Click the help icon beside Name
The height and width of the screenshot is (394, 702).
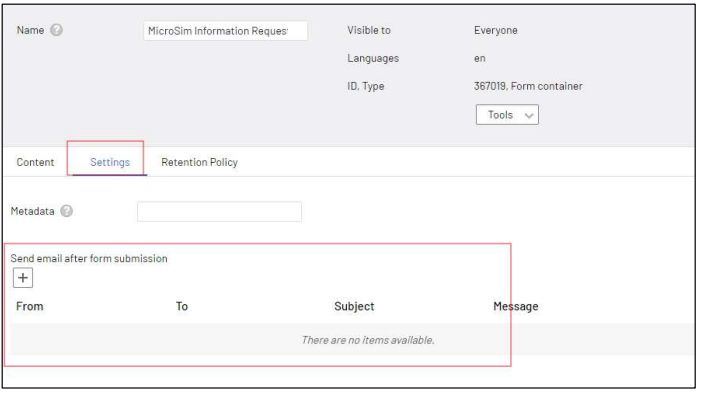point(56,30)
